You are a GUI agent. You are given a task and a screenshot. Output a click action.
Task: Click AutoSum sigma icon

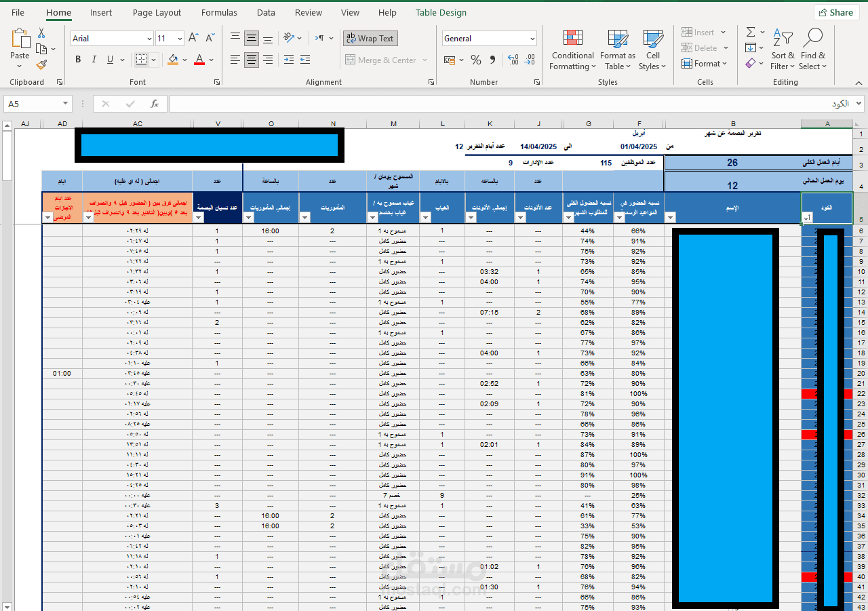tap(751, 32)
